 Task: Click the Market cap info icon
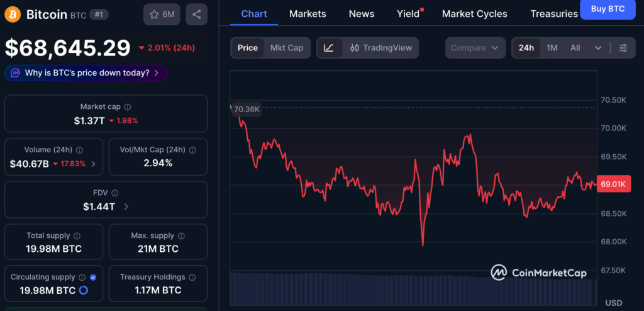tap(128, 107)
